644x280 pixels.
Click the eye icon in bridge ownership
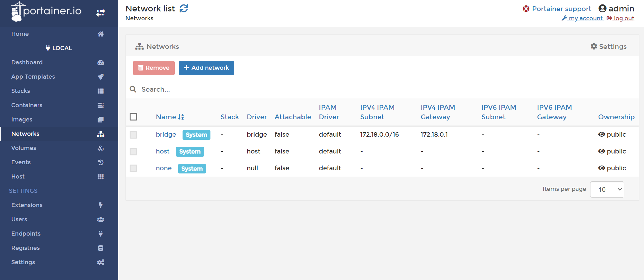[x=602, y=134]
